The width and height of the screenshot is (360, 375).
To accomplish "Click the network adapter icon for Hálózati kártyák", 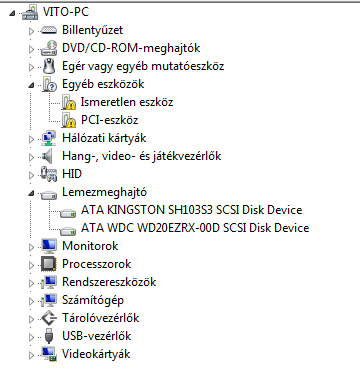I will 49,138.
